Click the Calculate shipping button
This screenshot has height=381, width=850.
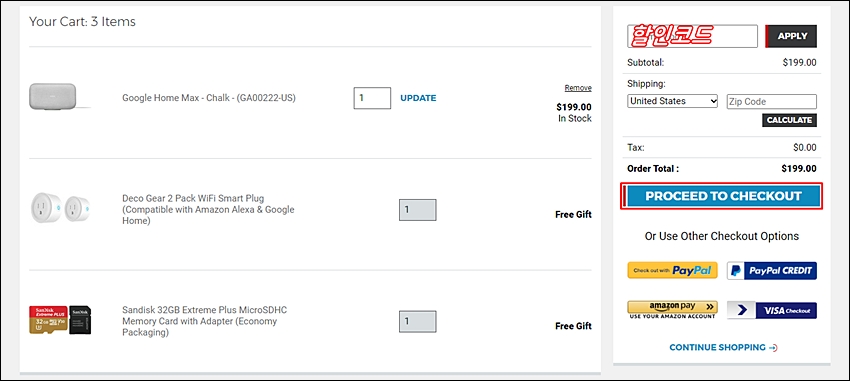point(789,120)
